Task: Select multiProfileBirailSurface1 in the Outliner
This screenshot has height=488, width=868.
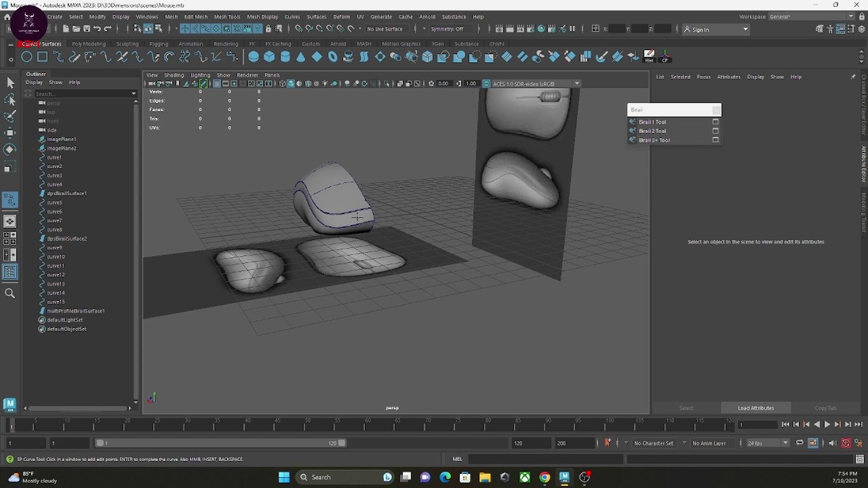Action: (x=75, y=310)
